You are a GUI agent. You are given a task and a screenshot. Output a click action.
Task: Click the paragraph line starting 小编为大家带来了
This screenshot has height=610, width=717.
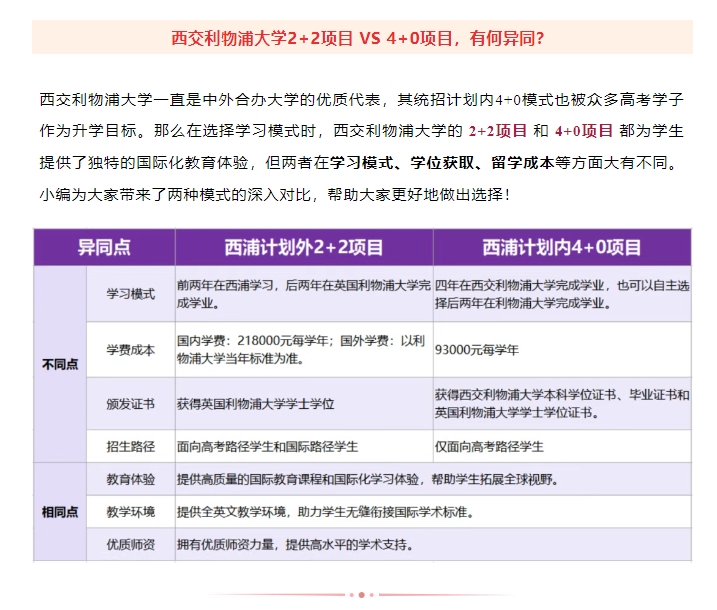(x=274, y=194)
